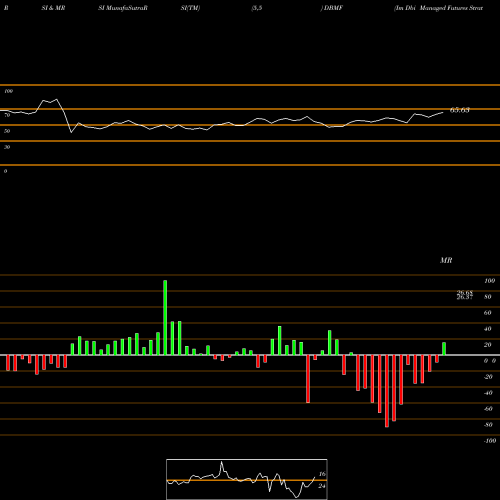Viewport: 500px width, 500px height.
Task: Click the '50' level label on RSI chart
Action: [x=7, y=131]
